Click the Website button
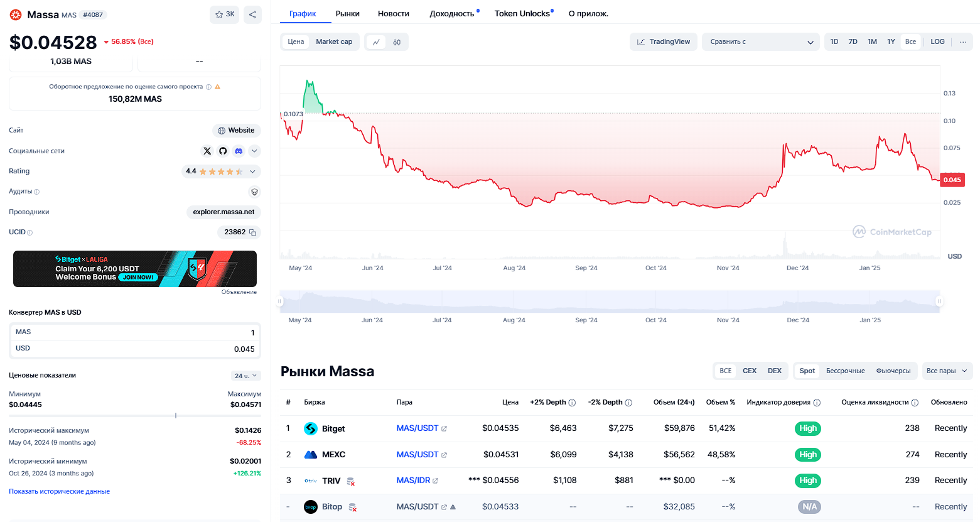This screenshot has height=522, width=980. coord(237,131)
